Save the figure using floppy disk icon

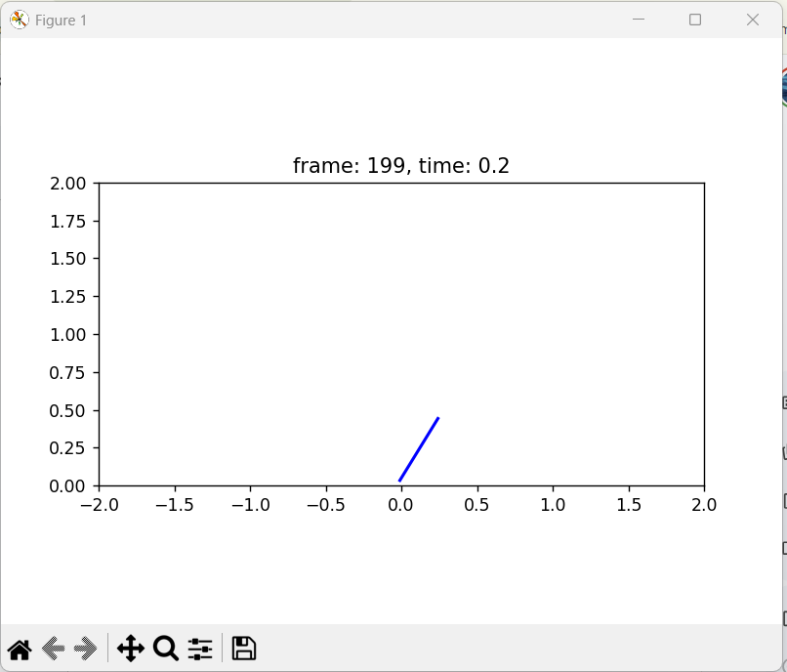coord(243,649)
